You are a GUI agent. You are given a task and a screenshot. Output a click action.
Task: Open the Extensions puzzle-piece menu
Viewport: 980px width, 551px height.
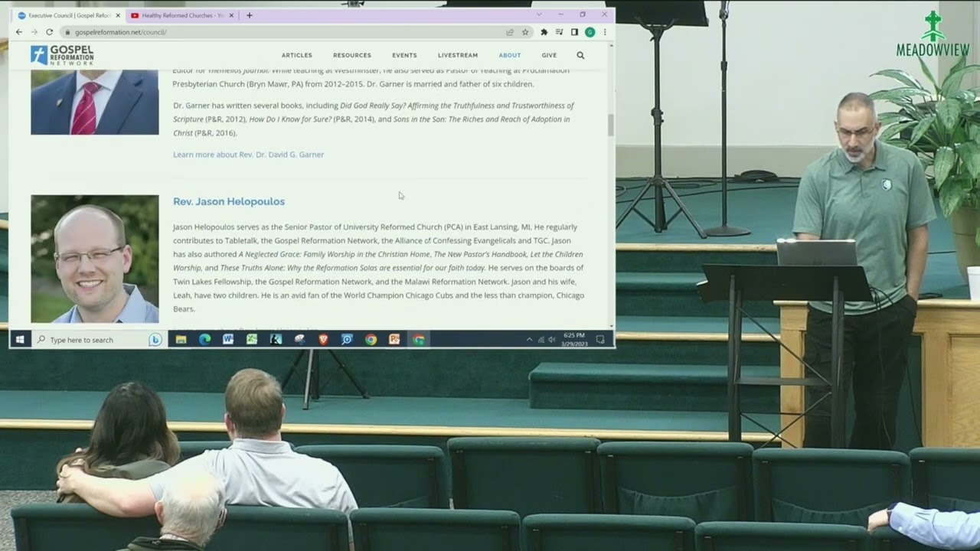544,32
